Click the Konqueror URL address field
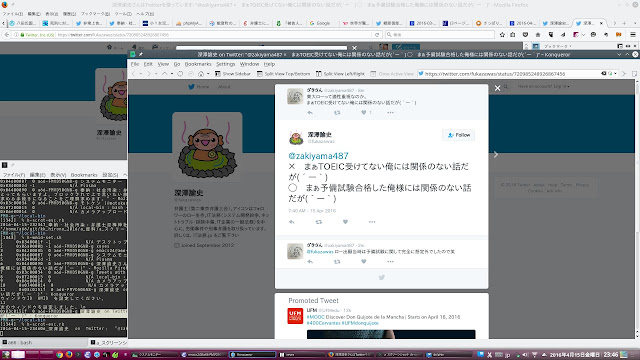Viewport: 640px width, 360px height. [x=509, y=74]
